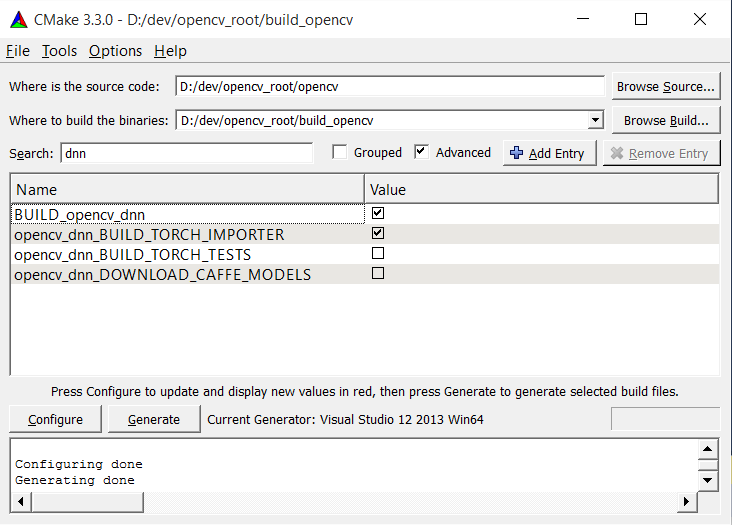Click the Browse Source button

[x=666, y=86]
